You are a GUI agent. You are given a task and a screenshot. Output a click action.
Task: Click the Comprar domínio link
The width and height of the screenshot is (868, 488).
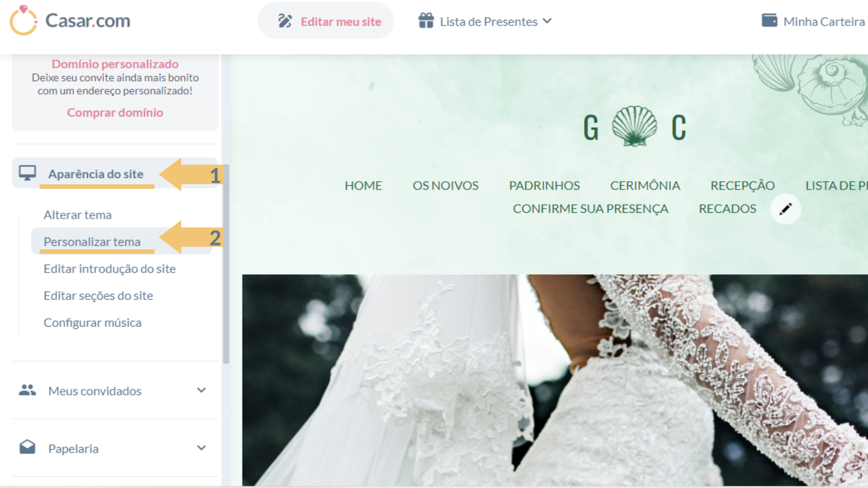click(115, 113)
